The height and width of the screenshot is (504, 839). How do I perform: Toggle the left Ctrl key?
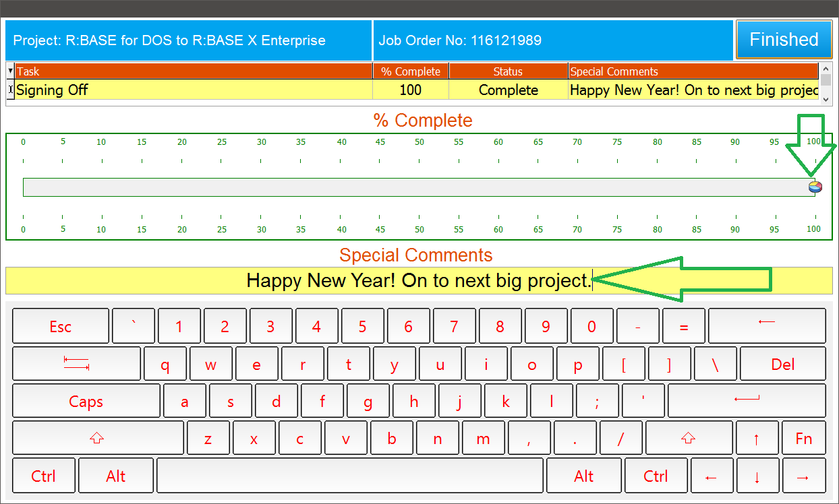pos(44,476)
